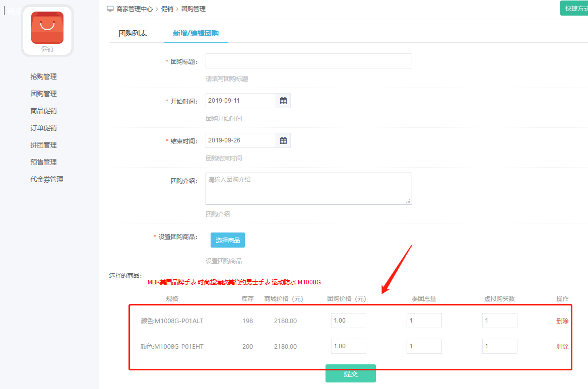Screen dimensions: 588x389
Task: Submit the form with 提交 button
Action: coord(350,373)
